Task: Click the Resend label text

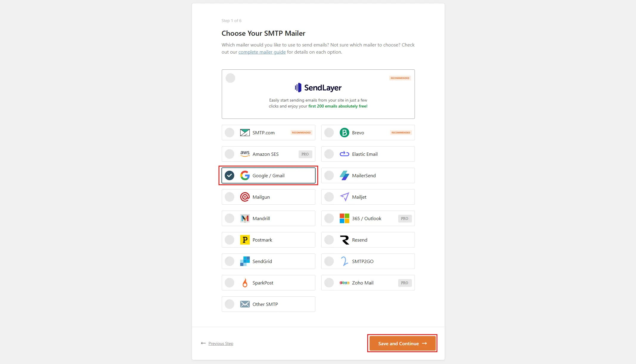Action: coord(360,240)
